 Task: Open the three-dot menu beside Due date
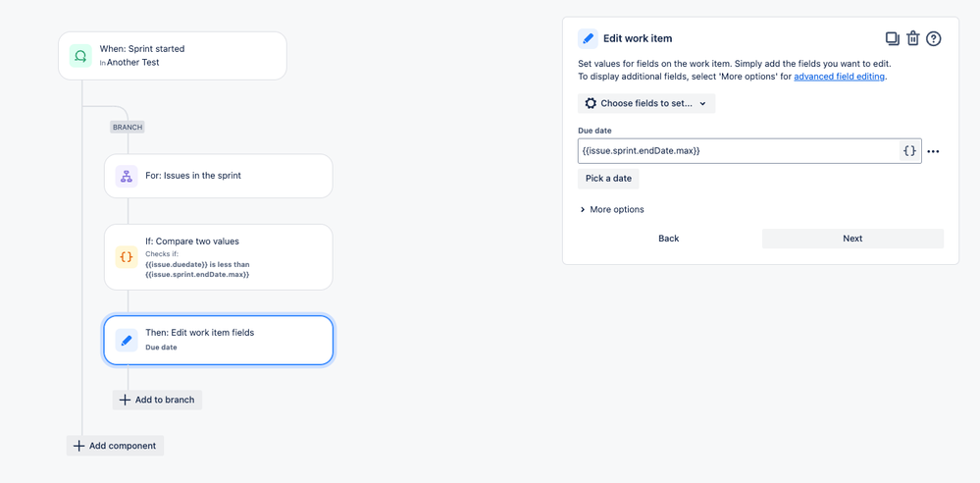[933, 151]
